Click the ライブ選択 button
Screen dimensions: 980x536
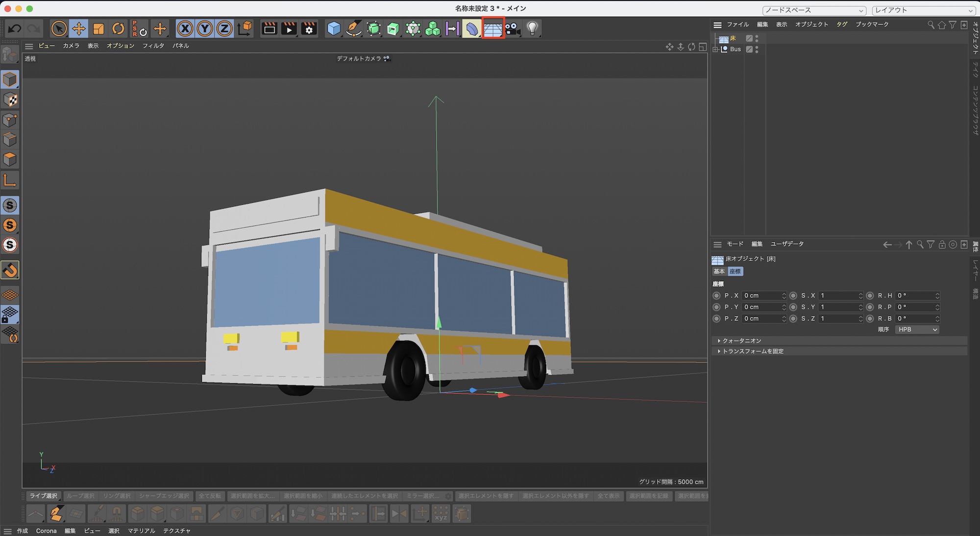click(43, 496)
